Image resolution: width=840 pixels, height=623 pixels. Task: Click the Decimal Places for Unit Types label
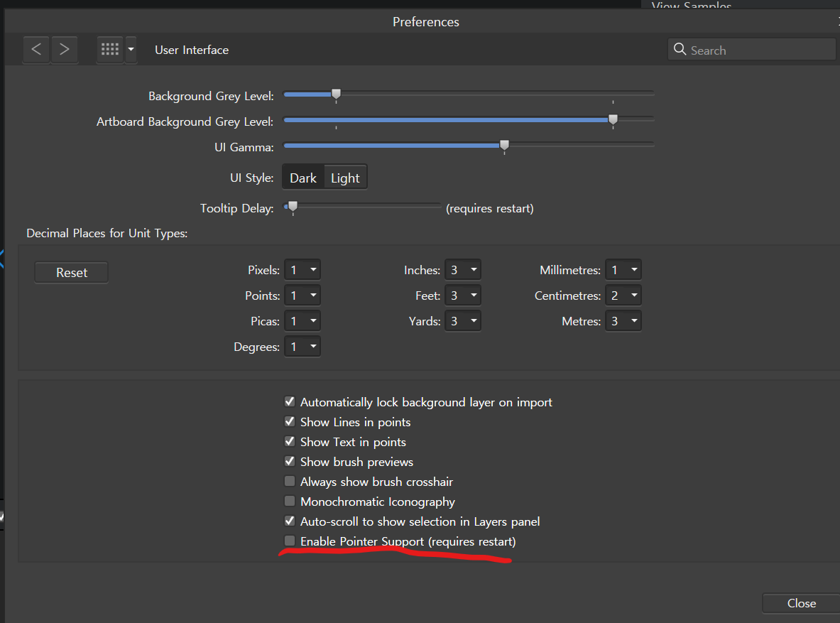(107, 233)
